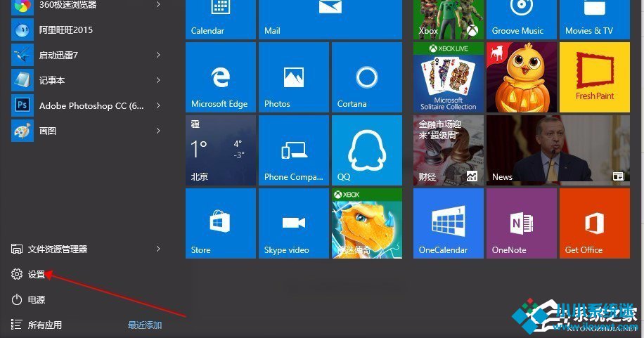This screenshot has height=338, width=644.
Task: Open the Store tile
Action: [x=221, y=223]
